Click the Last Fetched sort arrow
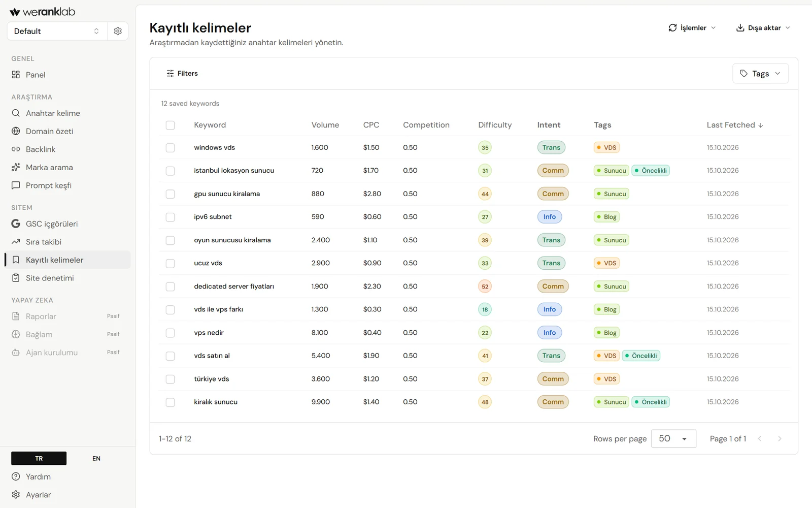 point(761,125)
